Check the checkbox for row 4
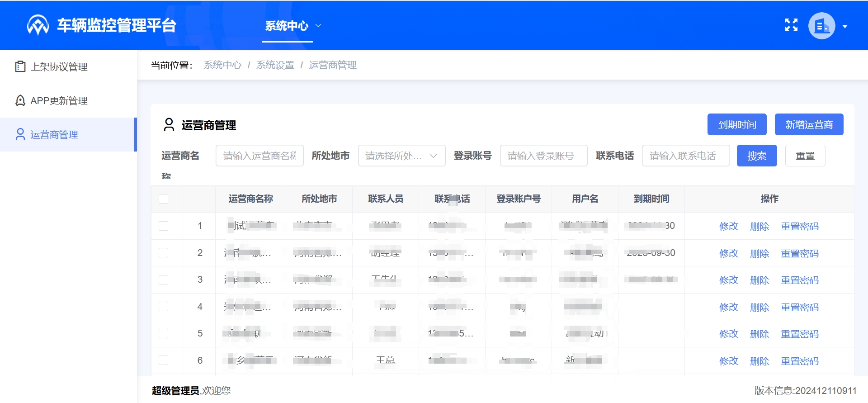Screen dimensions: 868x403 click(164, 307)
